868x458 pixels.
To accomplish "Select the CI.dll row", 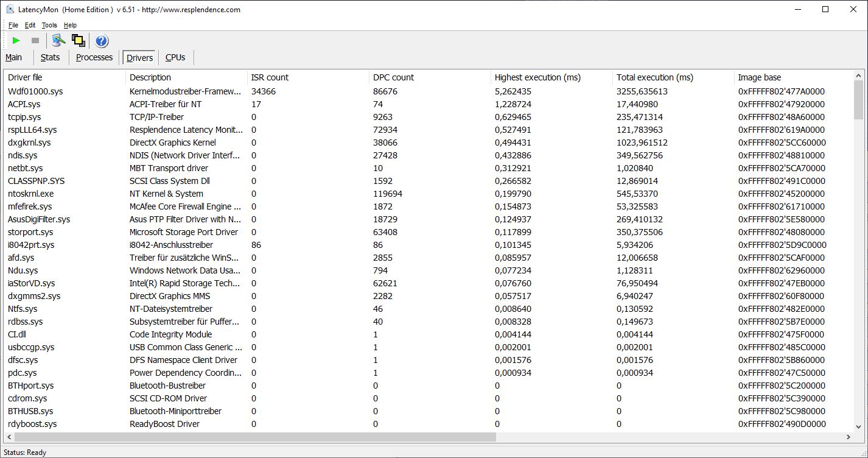I will pyautogui.click(x=429, y=334).
